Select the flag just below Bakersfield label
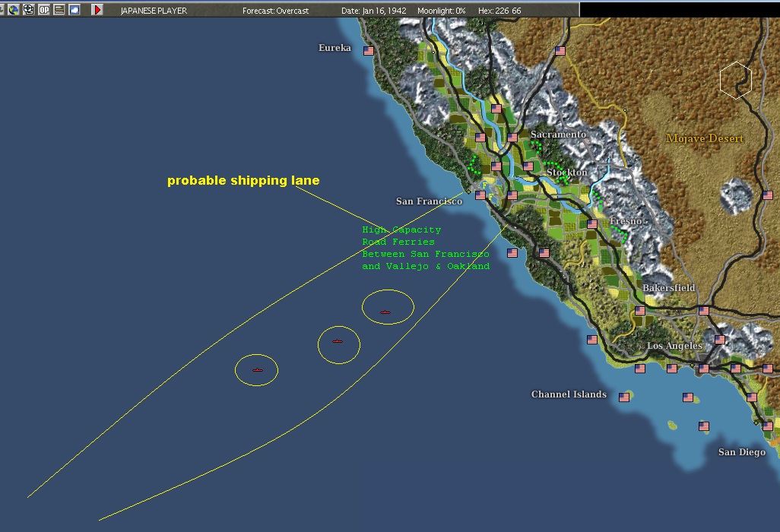780x532 pixels. [639, 311]
